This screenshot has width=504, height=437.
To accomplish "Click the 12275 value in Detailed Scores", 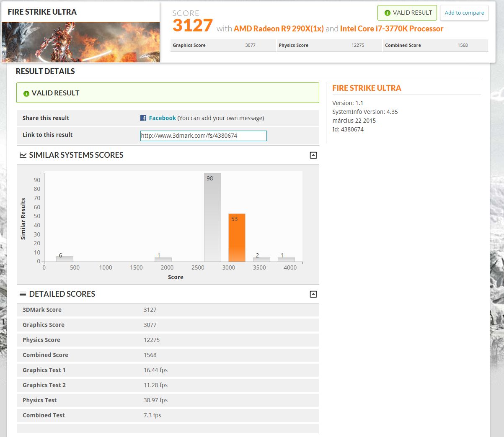I will (x=151, y=340).
